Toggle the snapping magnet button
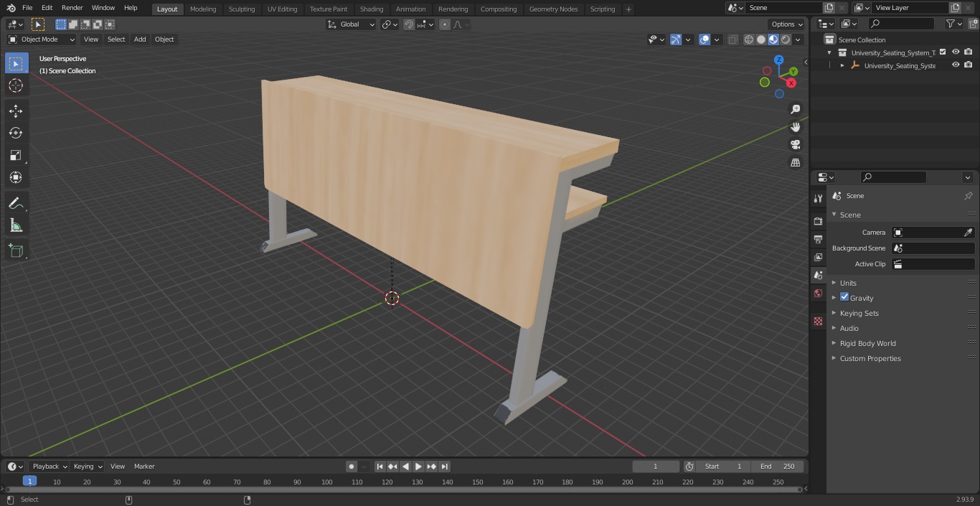This screenshot has height=506, width=980. (409, 24)
